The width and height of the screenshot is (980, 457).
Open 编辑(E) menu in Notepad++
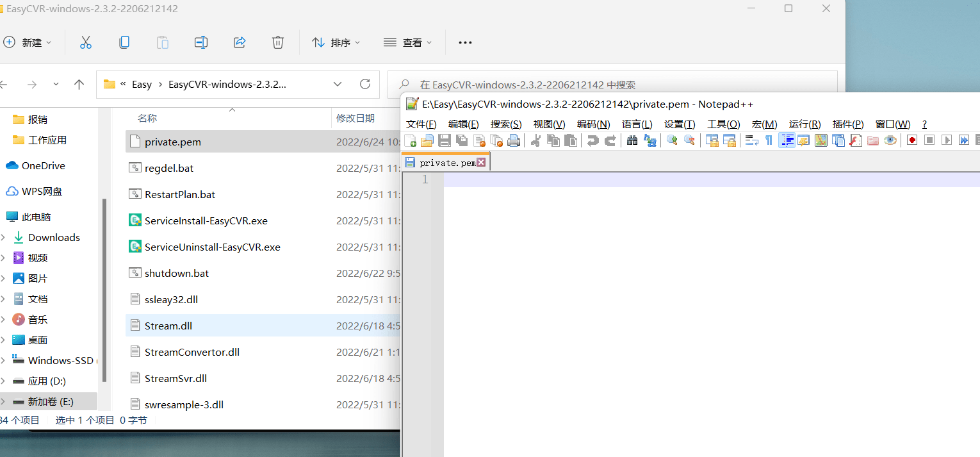(x=464, y=124)
